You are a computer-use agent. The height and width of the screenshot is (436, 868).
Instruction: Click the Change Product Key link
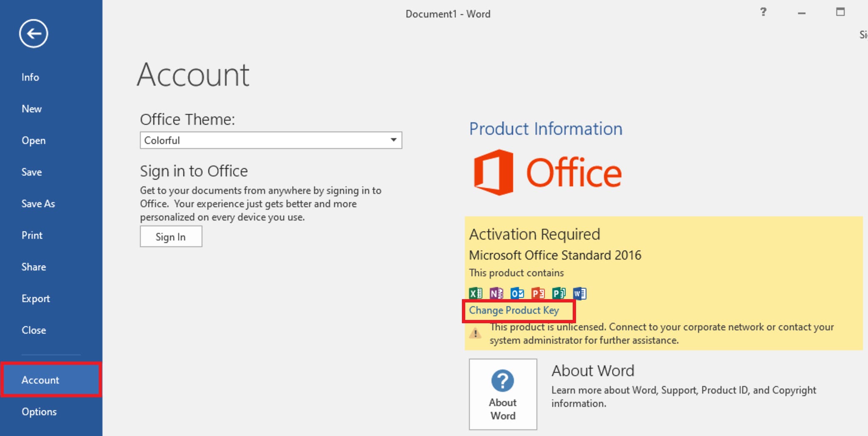(514, 310)
